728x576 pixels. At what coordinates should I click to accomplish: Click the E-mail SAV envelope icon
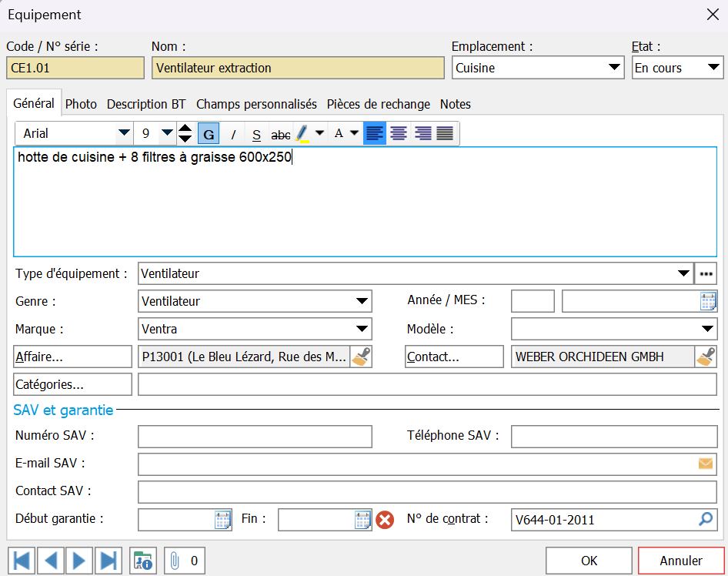click(705, 464)
